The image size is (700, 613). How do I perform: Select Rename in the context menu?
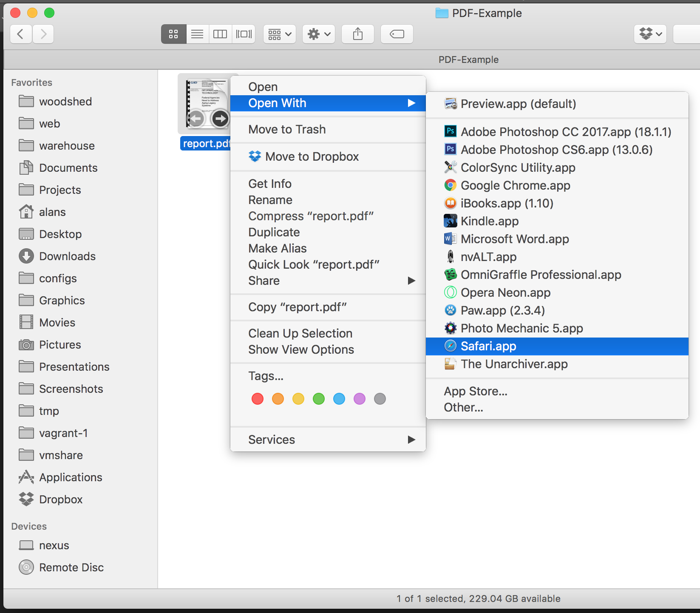[x=328, y=200]
